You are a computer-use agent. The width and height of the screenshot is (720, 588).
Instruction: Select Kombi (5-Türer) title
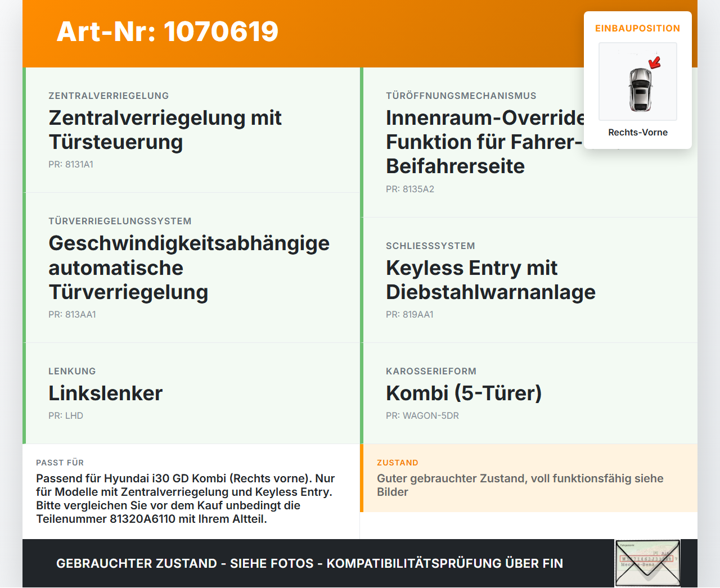[463, 393]
